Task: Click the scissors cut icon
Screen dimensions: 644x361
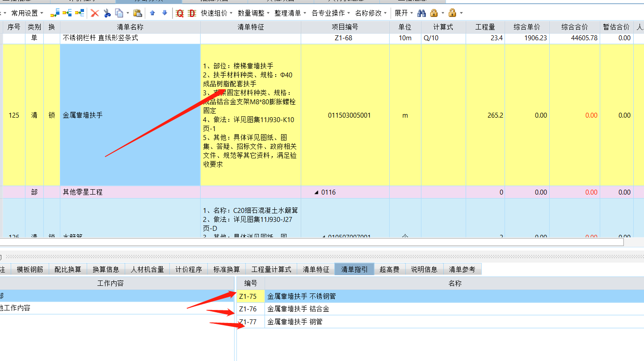Action: [x=107, y=13]
